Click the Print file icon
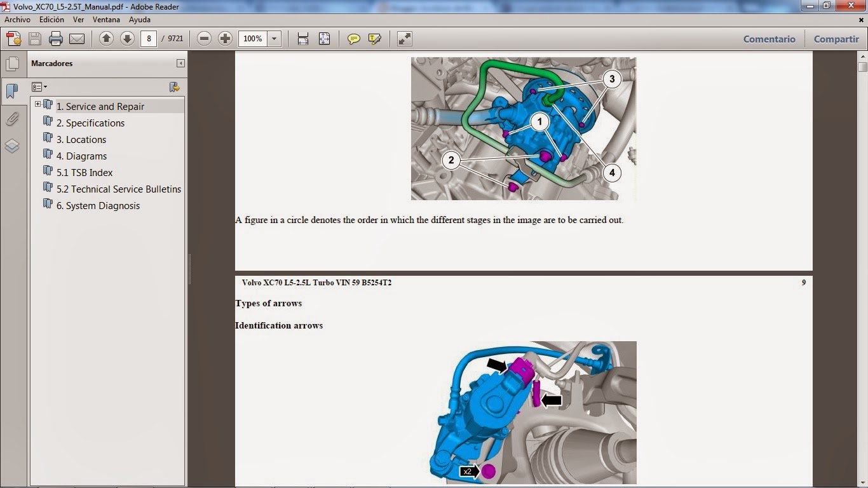The height and width of the screenshot is (488, 868). [56, 39]
